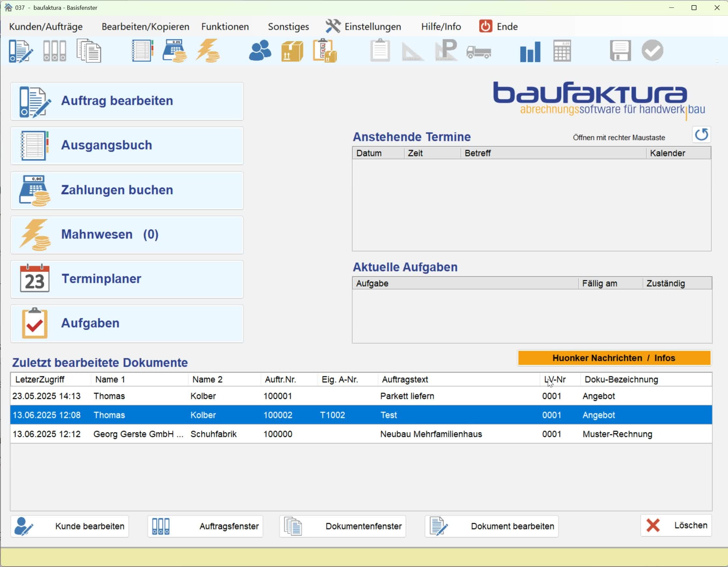This screenshot has width=728, height=567.
Task: Open Huonker Nachrichten / Infos
Action: [x=614, y=358]
